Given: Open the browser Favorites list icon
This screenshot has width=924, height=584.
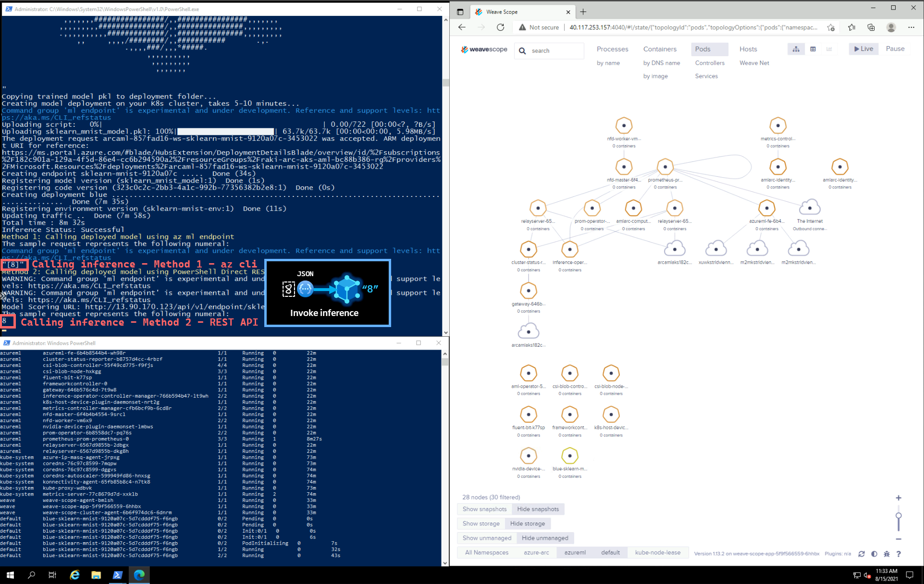Looking at the screenshot, I should point(852,27).
